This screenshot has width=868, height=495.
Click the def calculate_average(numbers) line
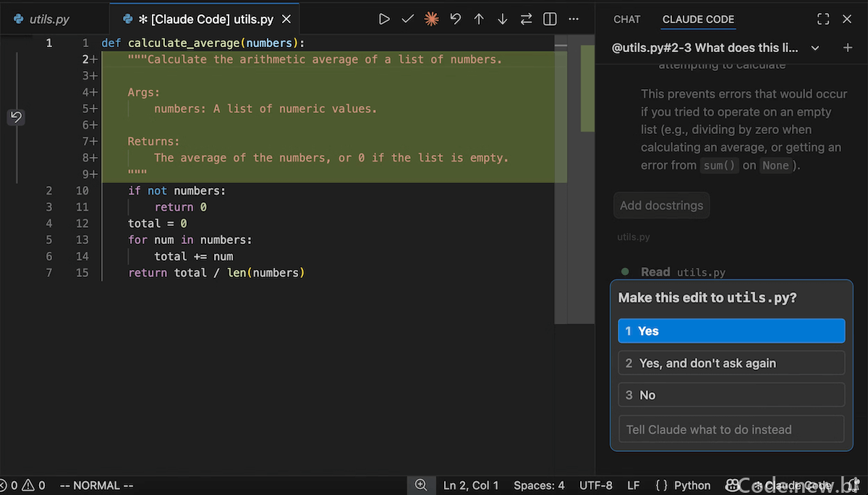pos(203,43)
